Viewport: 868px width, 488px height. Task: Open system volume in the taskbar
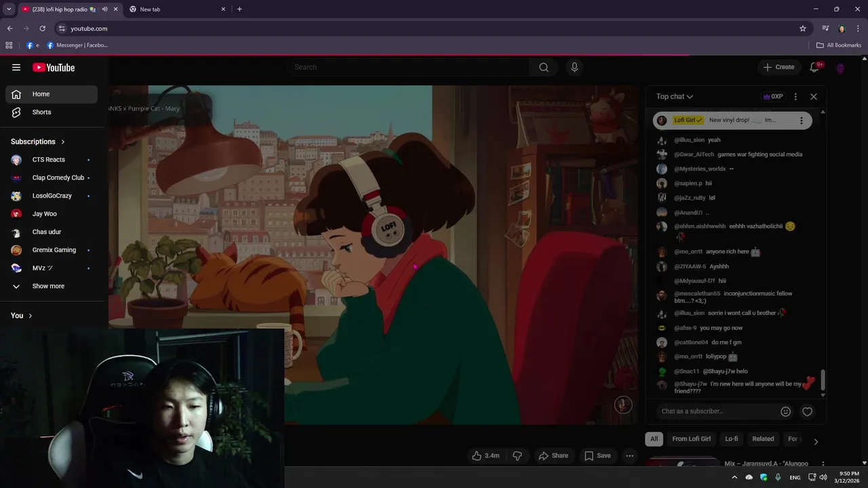(x=823, y=477)
